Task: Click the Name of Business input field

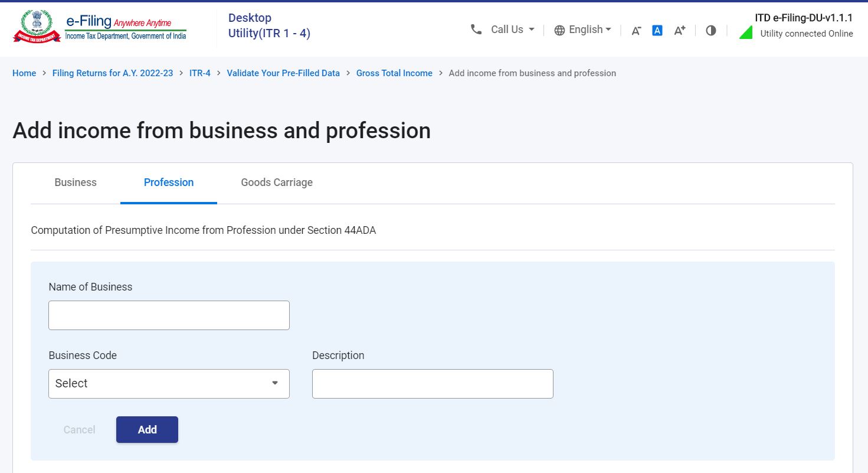Action: pos(169,315)
